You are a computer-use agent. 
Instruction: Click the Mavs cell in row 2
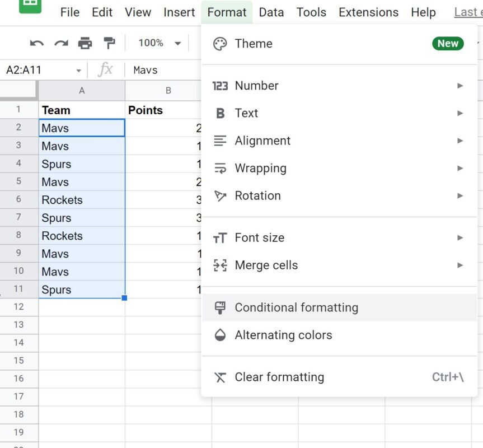(82, 128)
